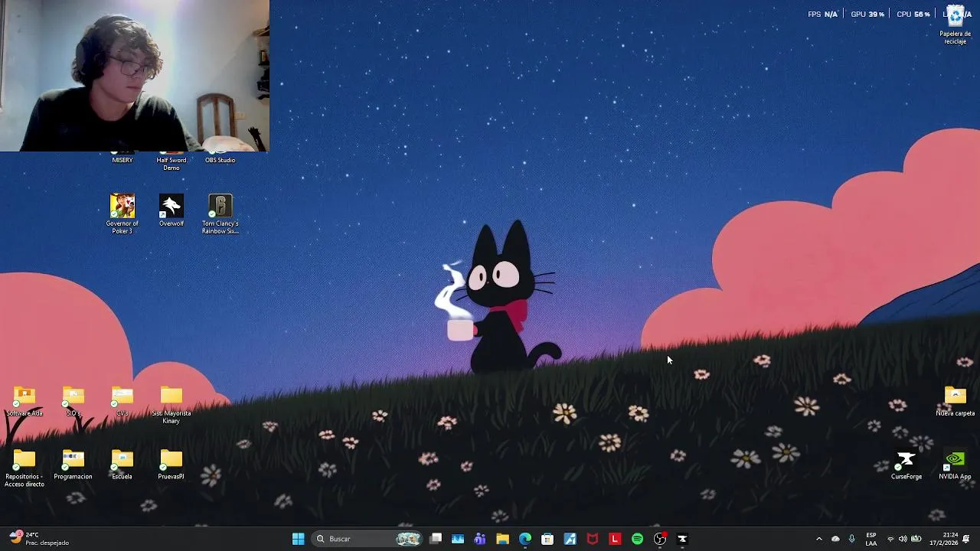Open the Sist. Mayorista Kinary folder

click(x=171, y=406)
